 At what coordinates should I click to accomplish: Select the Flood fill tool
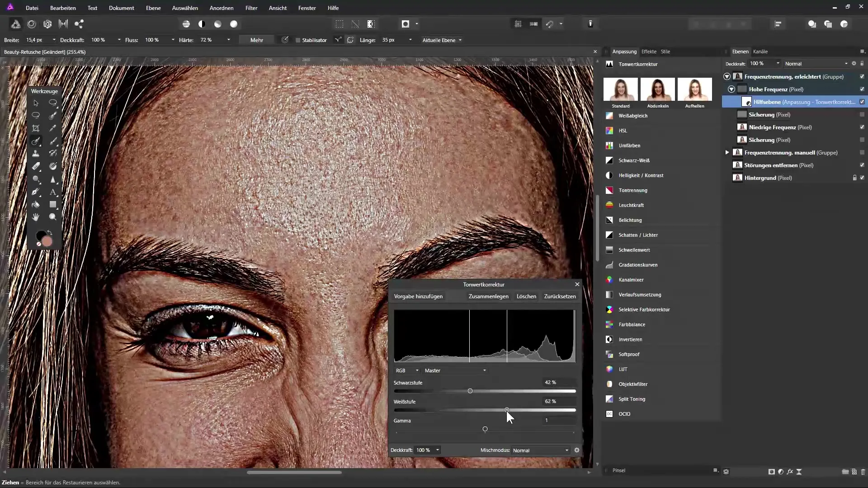tap(36, 205)
